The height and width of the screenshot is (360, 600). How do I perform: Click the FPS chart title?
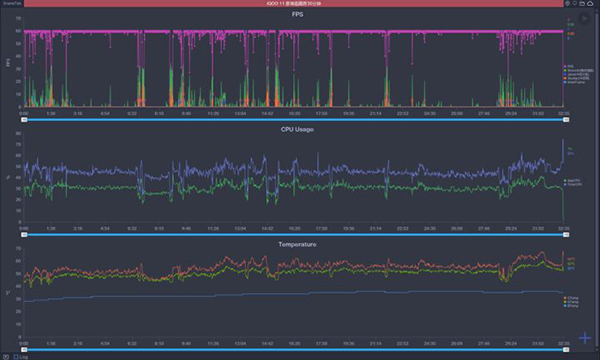point(297,15)
